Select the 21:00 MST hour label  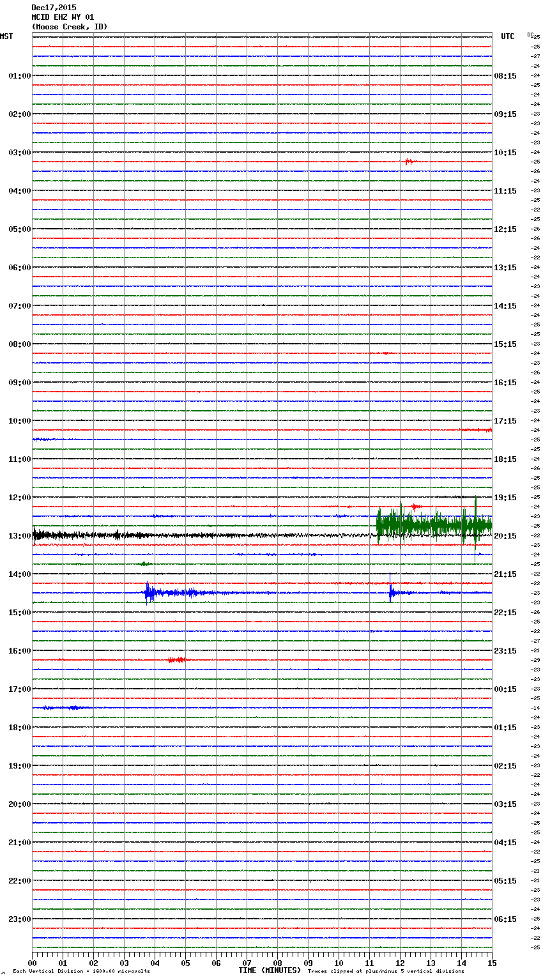(20, 843)
